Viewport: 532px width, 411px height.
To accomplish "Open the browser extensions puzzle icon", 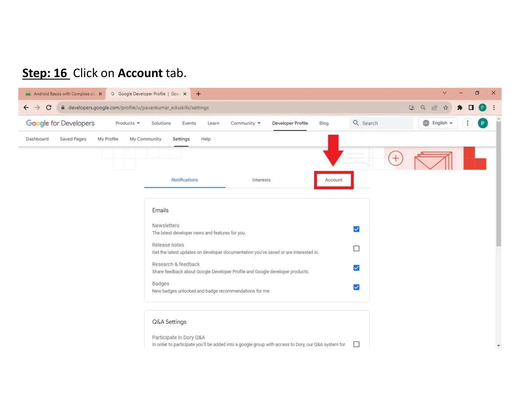I will pos(460,108).
